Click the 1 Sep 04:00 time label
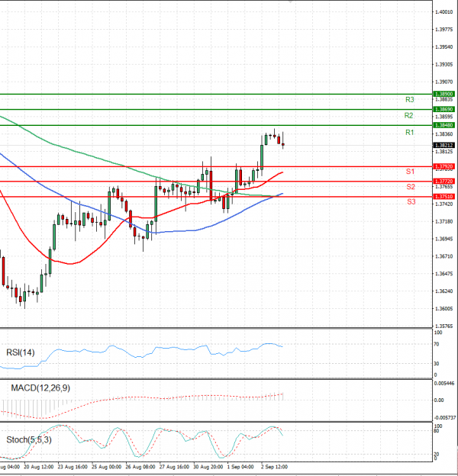This screenshot has width=458, height=476. pyautogui.click(x=240, y=467)
